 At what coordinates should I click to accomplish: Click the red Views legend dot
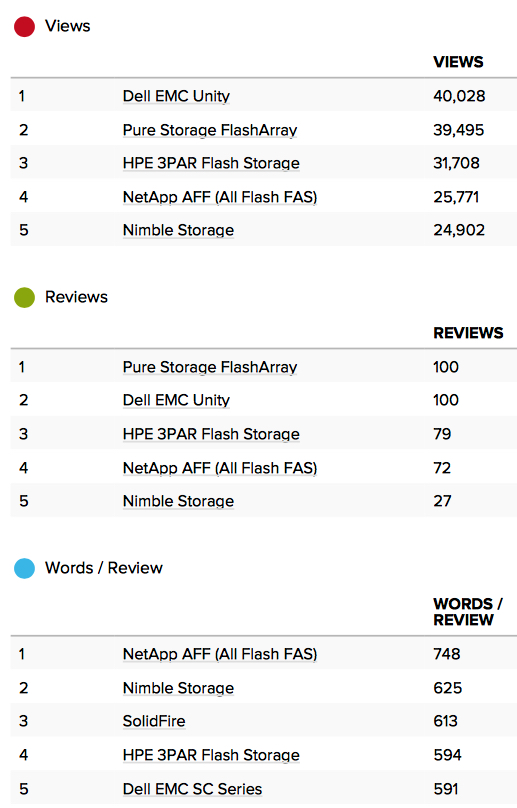[24, 26]
